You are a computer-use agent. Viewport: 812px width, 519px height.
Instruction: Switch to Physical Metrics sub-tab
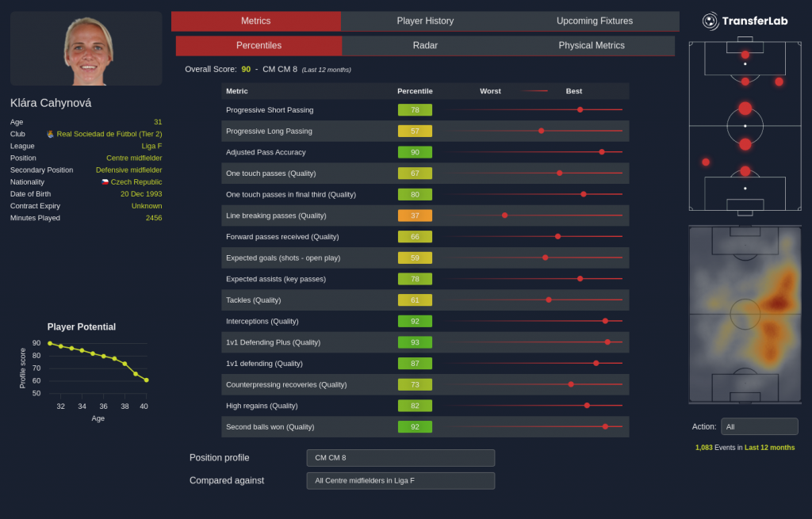pos(591,46)
